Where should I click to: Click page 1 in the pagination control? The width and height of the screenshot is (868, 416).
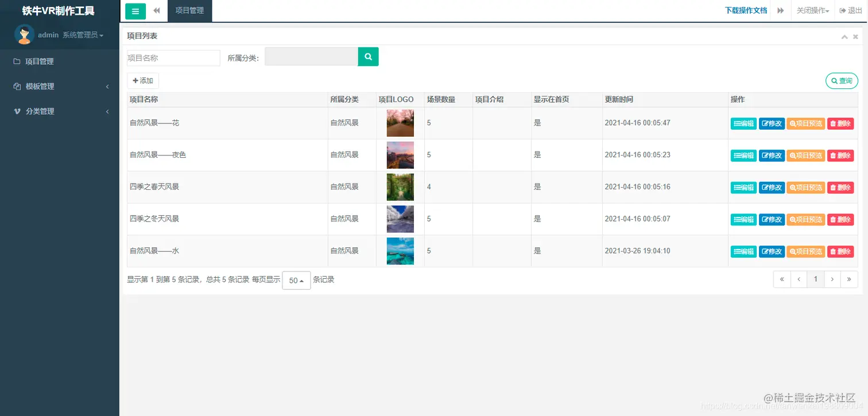[815, 279]
